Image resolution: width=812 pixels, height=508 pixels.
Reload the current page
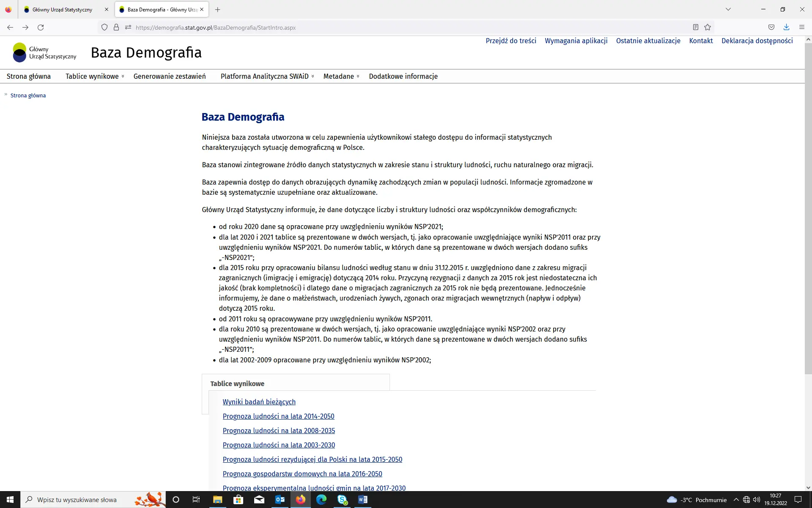[41, 28]
